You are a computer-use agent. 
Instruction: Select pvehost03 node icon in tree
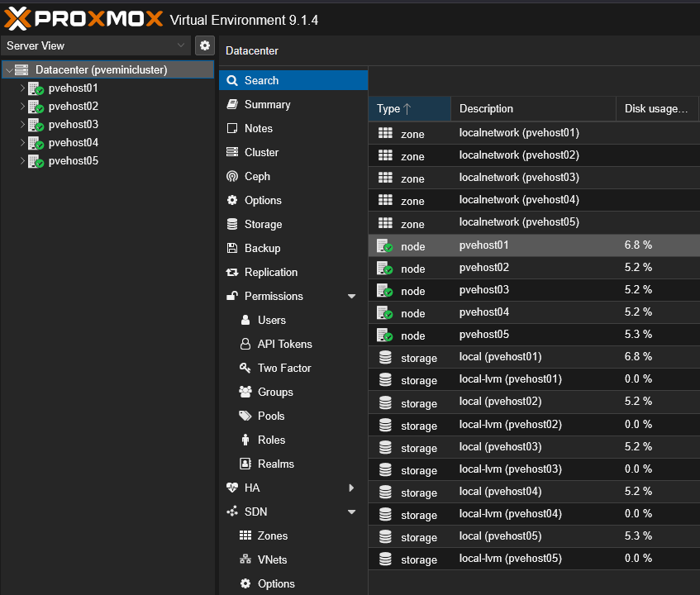pos(36,125)
